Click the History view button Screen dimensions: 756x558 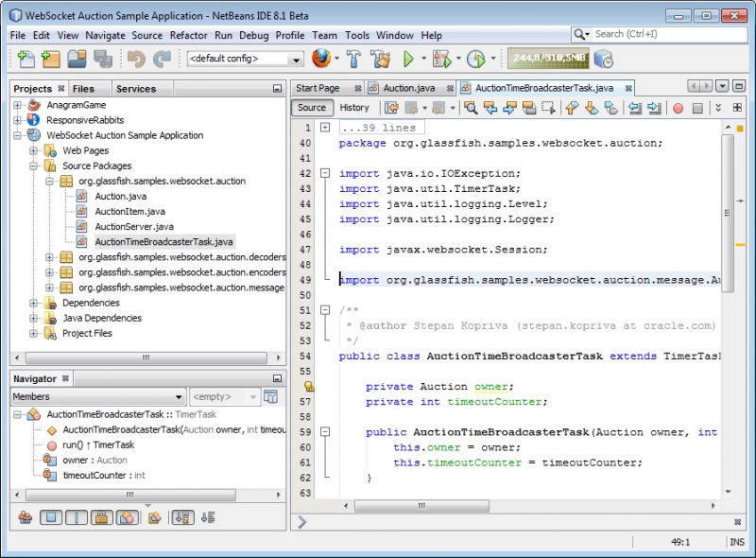point(354,108)
